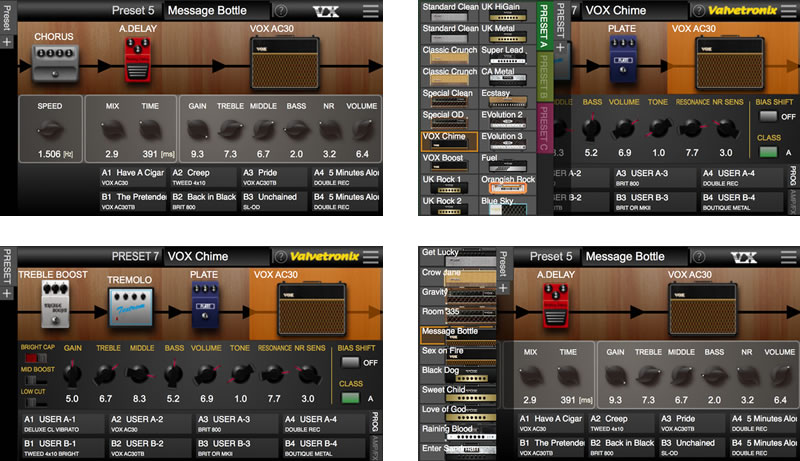Choose the UK HiGain amp model
The width and height of the screenshot is (800, 461).
[507, 12]
